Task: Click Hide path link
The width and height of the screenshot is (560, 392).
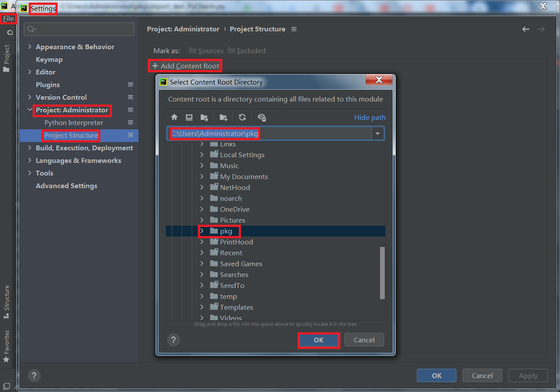Action: coord(370,118)
